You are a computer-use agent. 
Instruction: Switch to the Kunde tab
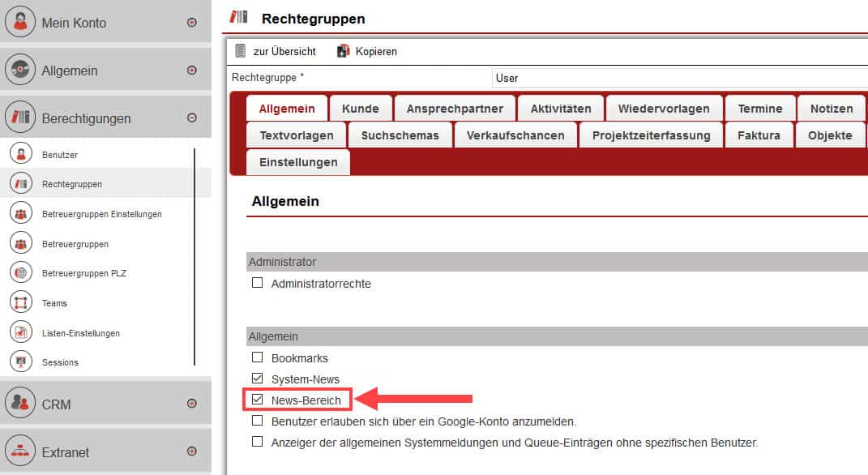point(360,109)
